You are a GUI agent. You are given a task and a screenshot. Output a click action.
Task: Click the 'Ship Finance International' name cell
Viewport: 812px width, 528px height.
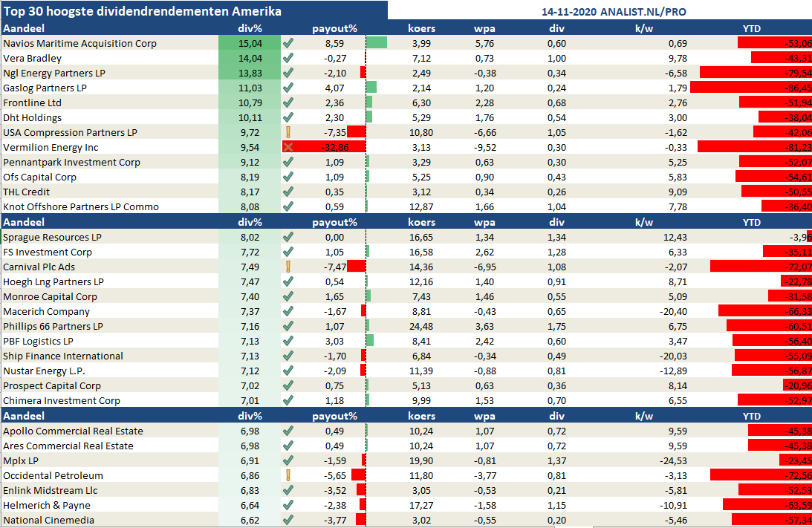pyautogui.click(x=63, y=356)
